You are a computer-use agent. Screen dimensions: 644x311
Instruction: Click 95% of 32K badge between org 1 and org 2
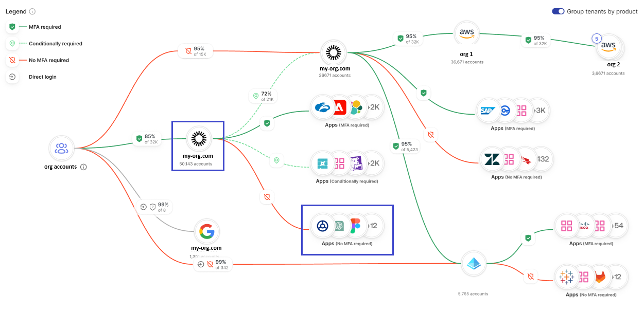536,40
